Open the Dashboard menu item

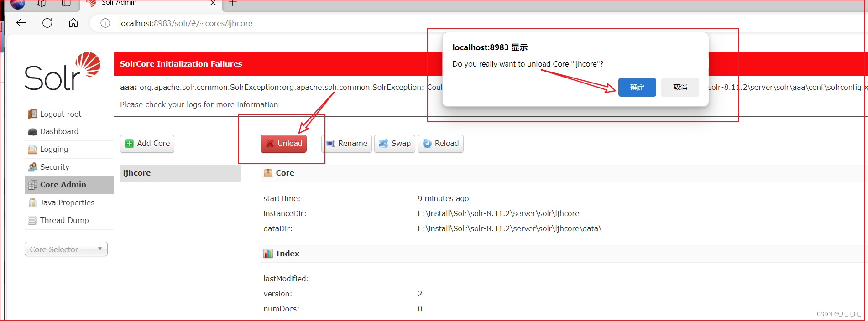click(x=69, y=132)
